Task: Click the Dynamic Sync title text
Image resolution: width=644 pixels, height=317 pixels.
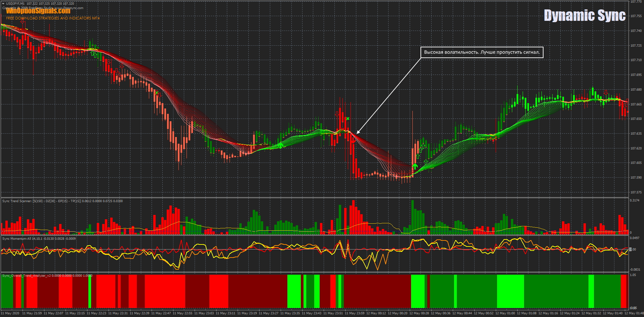Action: 585,15
